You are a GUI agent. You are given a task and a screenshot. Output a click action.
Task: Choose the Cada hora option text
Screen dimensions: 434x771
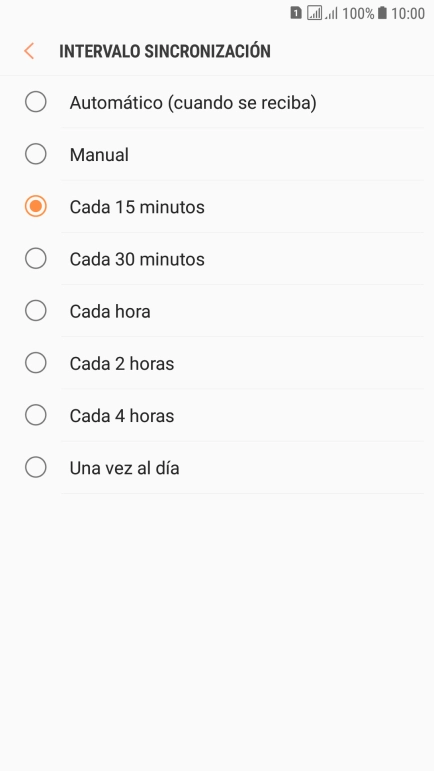110,311
